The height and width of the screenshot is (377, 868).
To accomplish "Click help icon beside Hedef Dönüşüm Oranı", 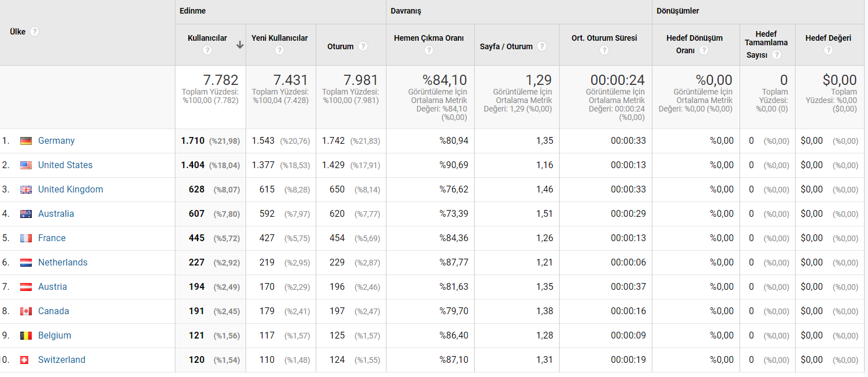I will [x=704, y=50].
